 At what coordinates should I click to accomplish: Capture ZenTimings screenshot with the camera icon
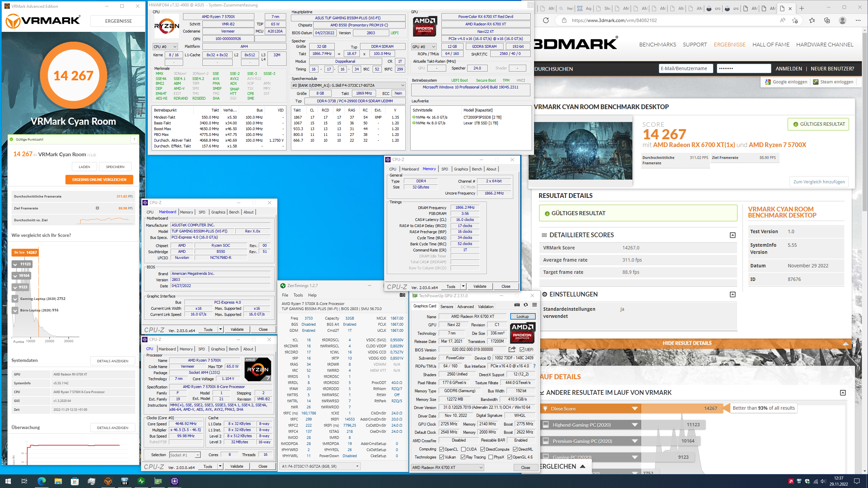pos(402,295)
